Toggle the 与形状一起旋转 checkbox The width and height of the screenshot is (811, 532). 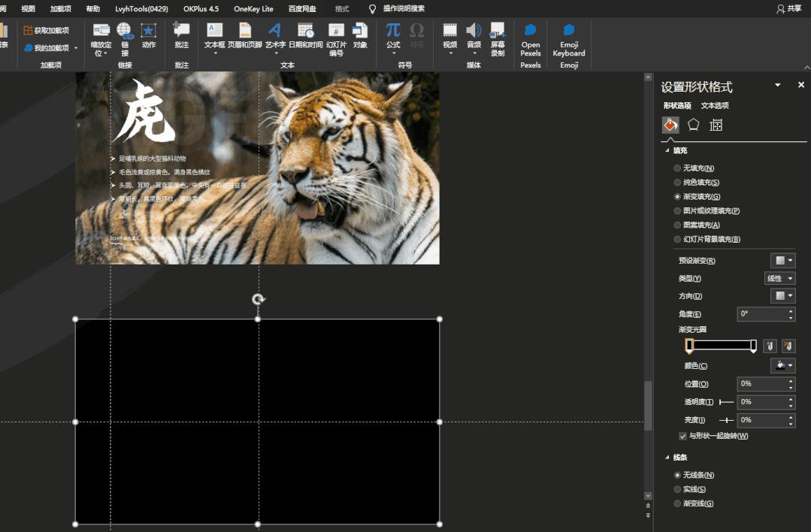point(682,436)
